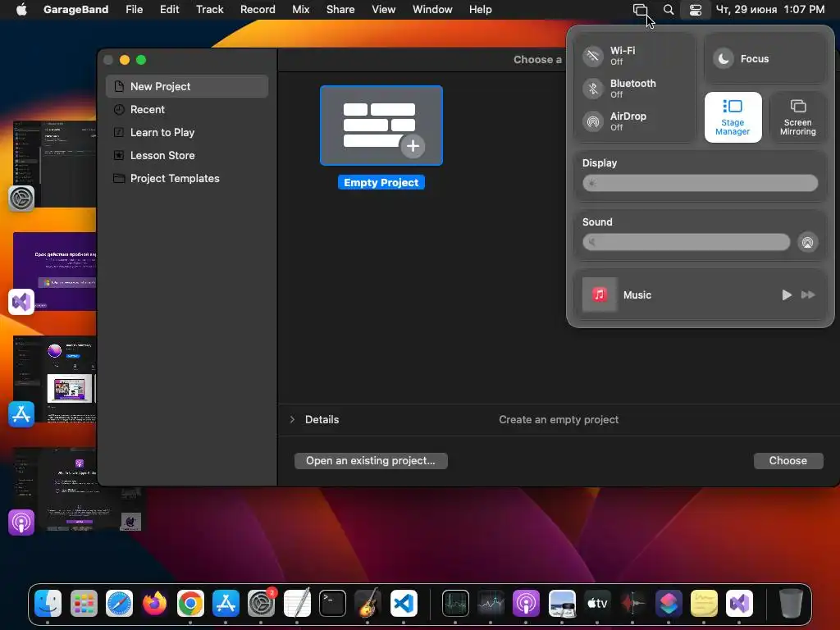Skip to next track in Music widget
The width and height of the screenshot is (840, 630).
[x=808, y=294]
